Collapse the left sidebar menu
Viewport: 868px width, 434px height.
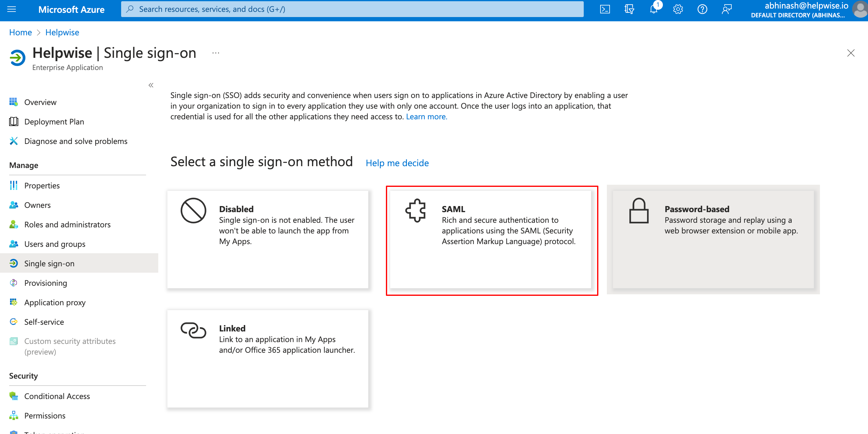[x=151, y=85]
